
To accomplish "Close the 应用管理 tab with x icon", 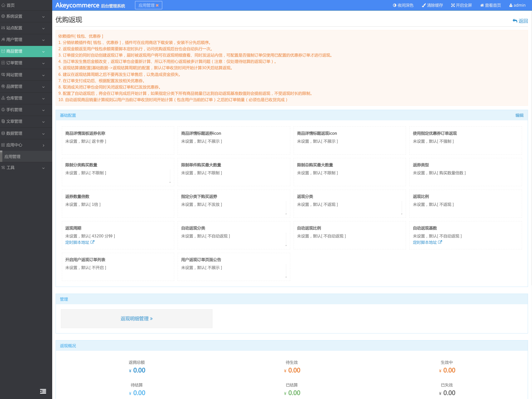I will click(157, 5).
